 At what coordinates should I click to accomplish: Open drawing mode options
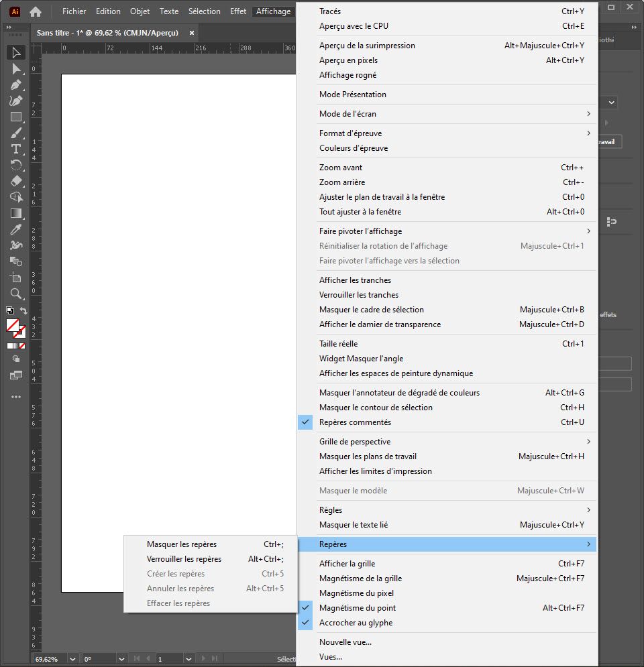pyautogui.click(x=15, y=359)
